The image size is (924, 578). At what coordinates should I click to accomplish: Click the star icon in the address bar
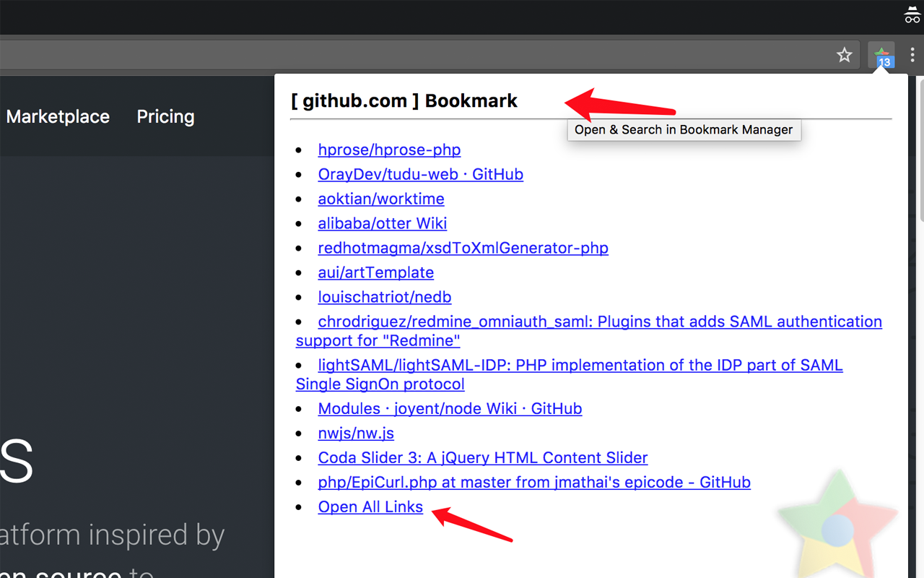coord(844,54)
